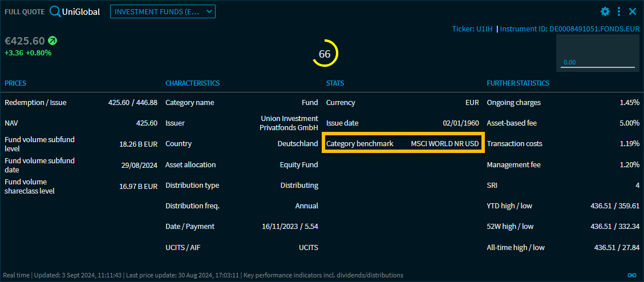Click the UniGlobal fund name
Screen dimensions: 644x282
click(82, 11)
